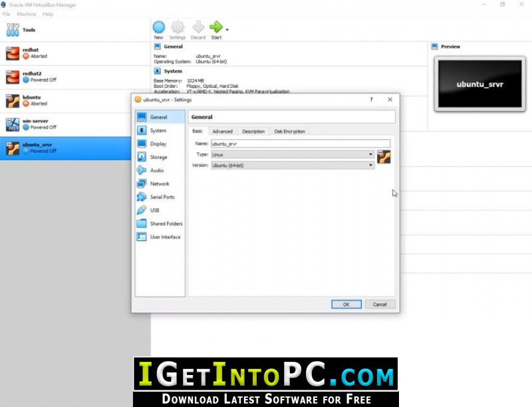
Task: Open Storage settings category icon
Action: pos(142,157)
